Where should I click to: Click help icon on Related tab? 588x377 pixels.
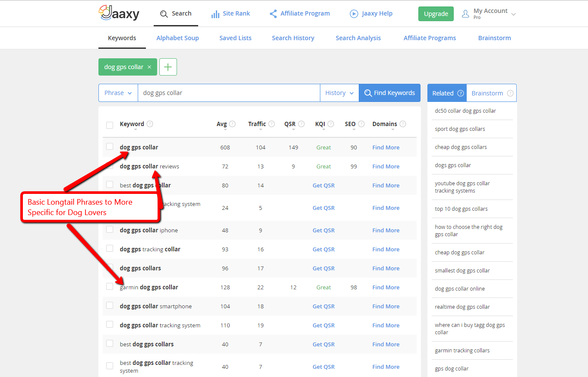461,93
